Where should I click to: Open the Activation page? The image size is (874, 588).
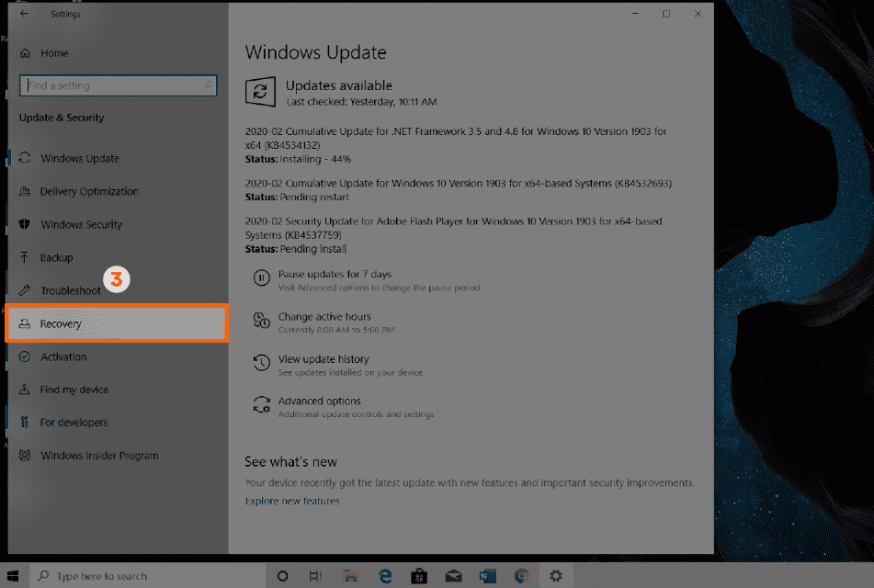(119, 356)
